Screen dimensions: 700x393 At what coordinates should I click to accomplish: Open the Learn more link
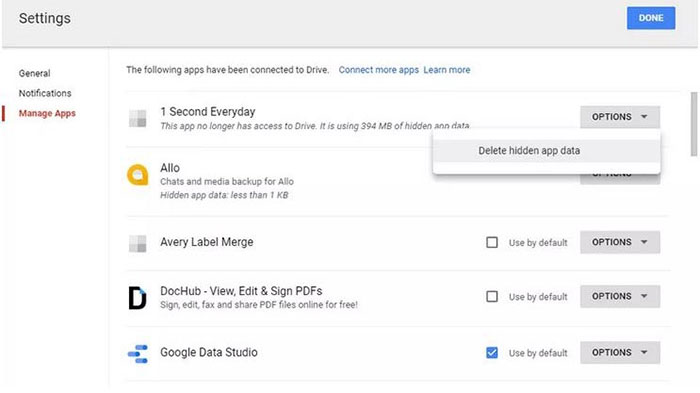447,70
